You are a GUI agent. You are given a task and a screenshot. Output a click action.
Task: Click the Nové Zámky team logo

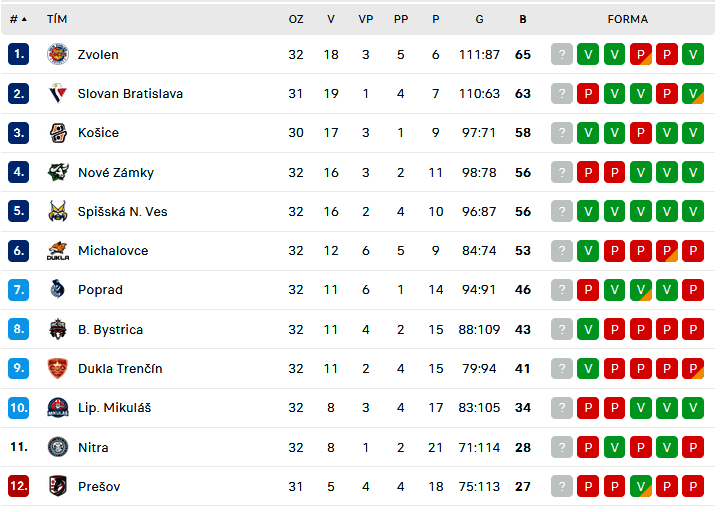58,172
